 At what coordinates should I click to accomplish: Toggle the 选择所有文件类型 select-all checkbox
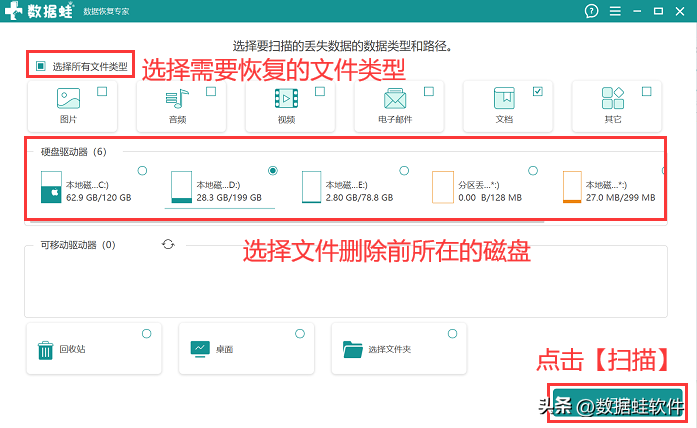point(41,67)
